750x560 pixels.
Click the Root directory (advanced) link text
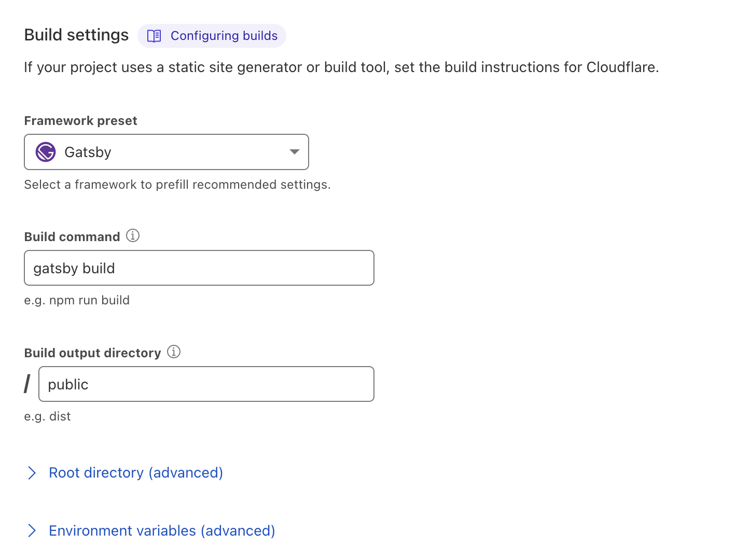(135, 472)
